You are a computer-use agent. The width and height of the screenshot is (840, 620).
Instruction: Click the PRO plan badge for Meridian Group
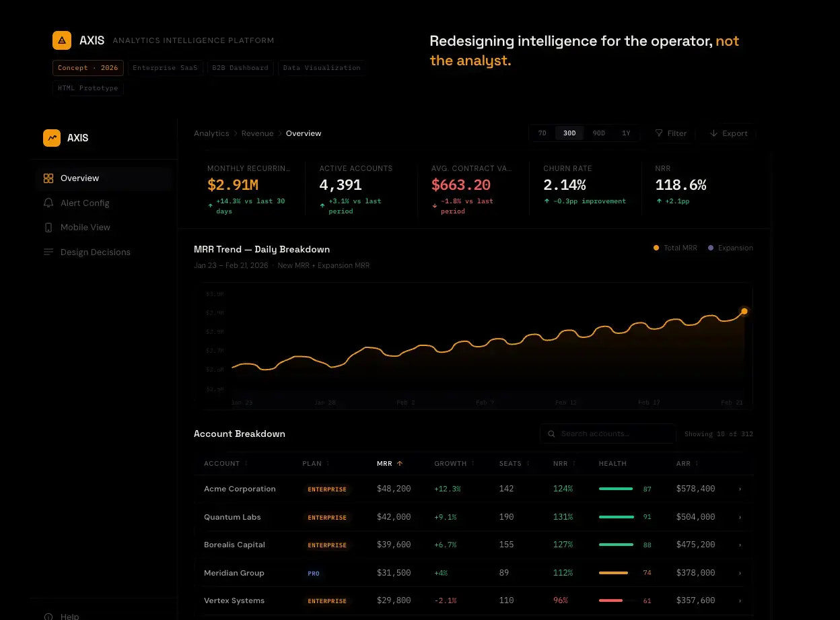coord(314,574)
